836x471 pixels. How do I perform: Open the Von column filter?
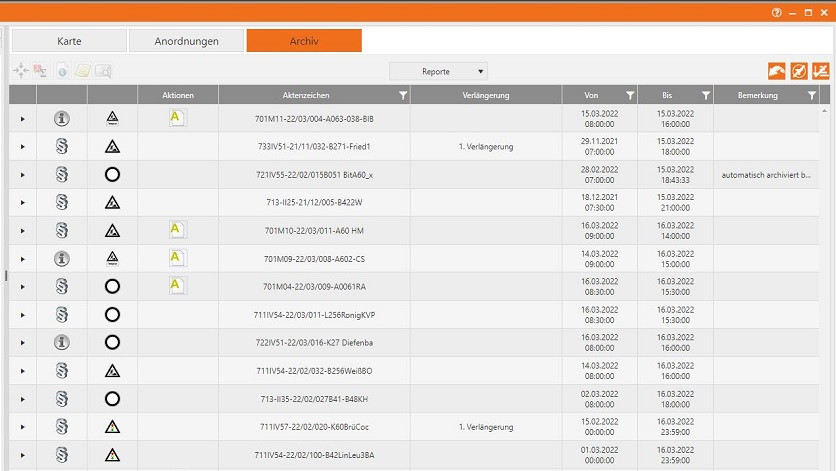(628, 96)
